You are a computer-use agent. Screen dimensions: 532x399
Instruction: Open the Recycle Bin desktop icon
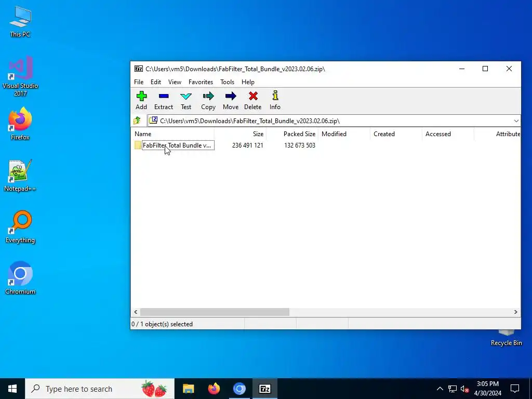(506, 338)
